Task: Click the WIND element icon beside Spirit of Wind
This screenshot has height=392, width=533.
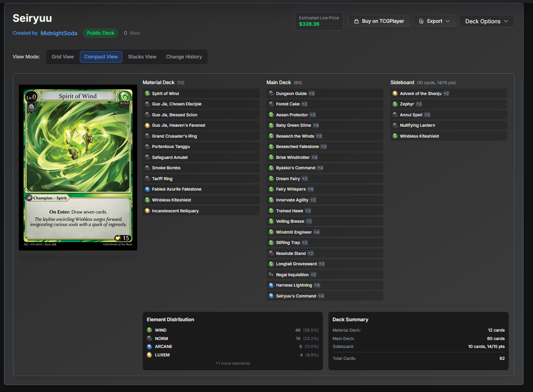Action: pyautogui.click(x=146, y=93)
